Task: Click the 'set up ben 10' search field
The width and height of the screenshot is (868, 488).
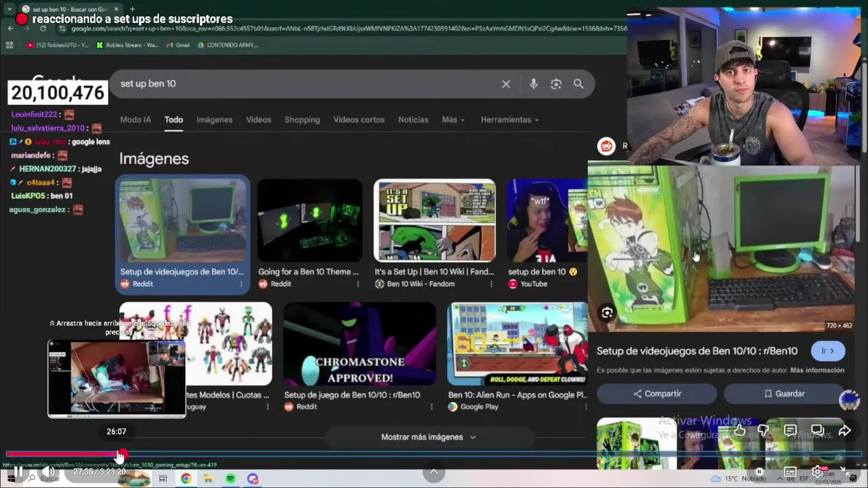Action: pyautogui.click(x=305, y=84)
